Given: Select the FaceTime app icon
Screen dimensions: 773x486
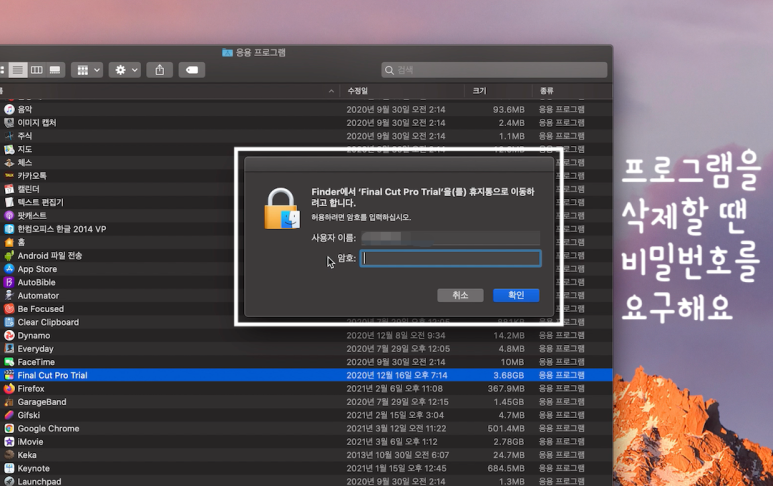Looking at the screenshot, I should click(x=9, y=362).
